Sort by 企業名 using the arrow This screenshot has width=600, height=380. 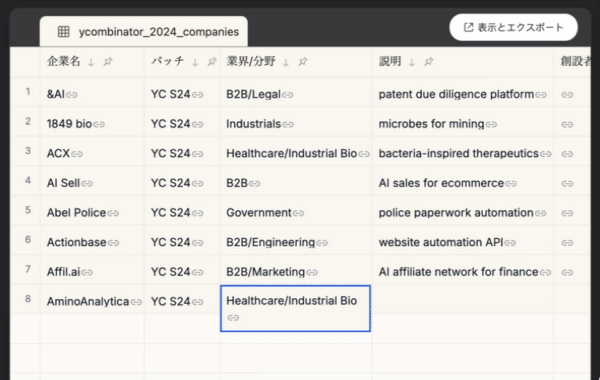pos(91,62)
